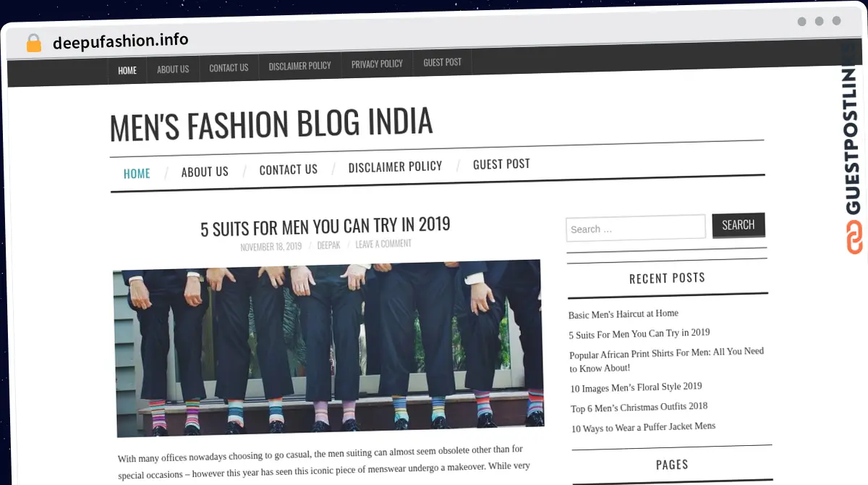Click the author name Deepak
This screenshot has width=868, height=485.
pos(328,245)
